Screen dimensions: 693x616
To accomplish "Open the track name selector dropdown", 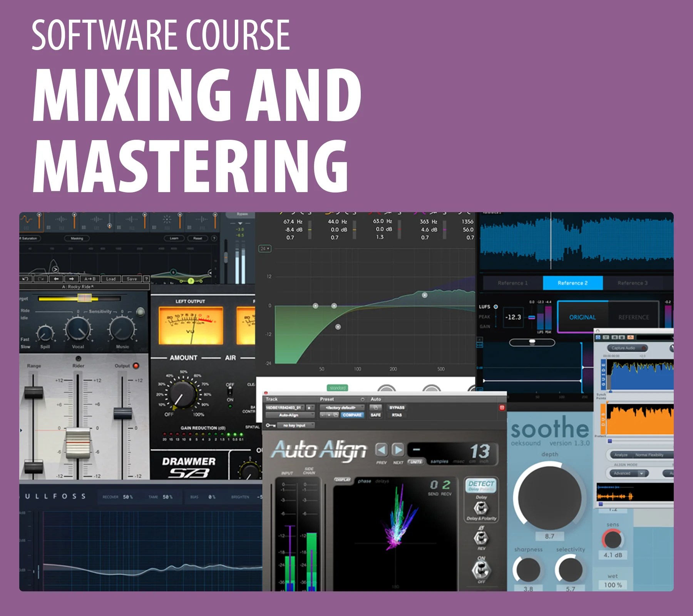I will point(285,407).
